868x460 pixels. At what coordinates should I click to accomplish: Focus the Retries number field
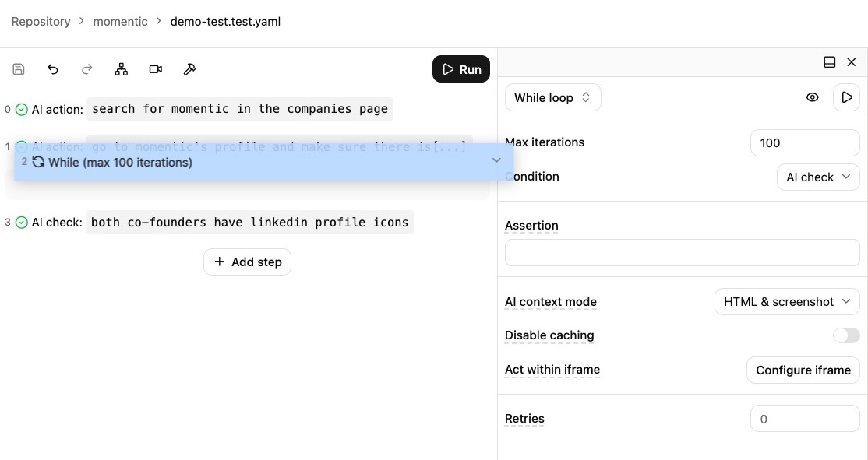805,419
